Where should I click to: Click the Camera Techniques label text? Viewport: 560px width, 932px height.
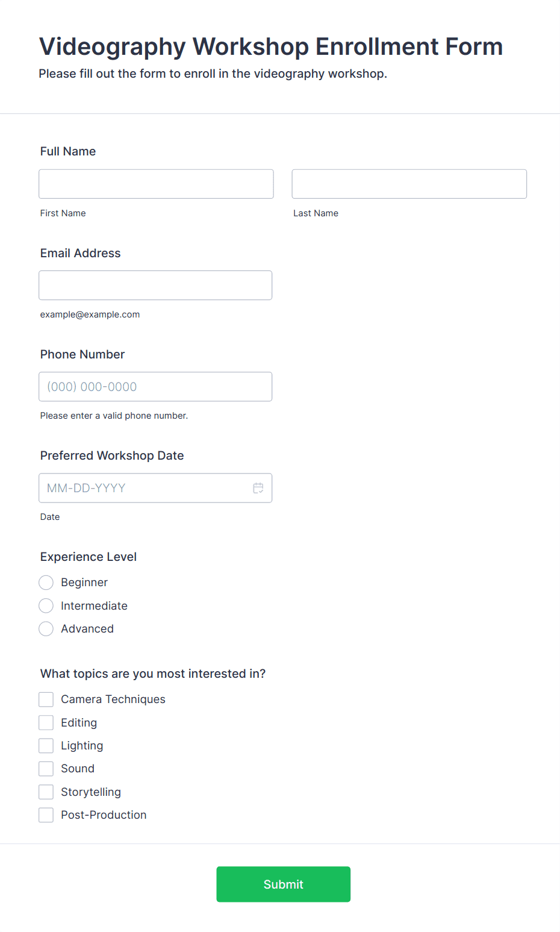click(x=113, y=699)
